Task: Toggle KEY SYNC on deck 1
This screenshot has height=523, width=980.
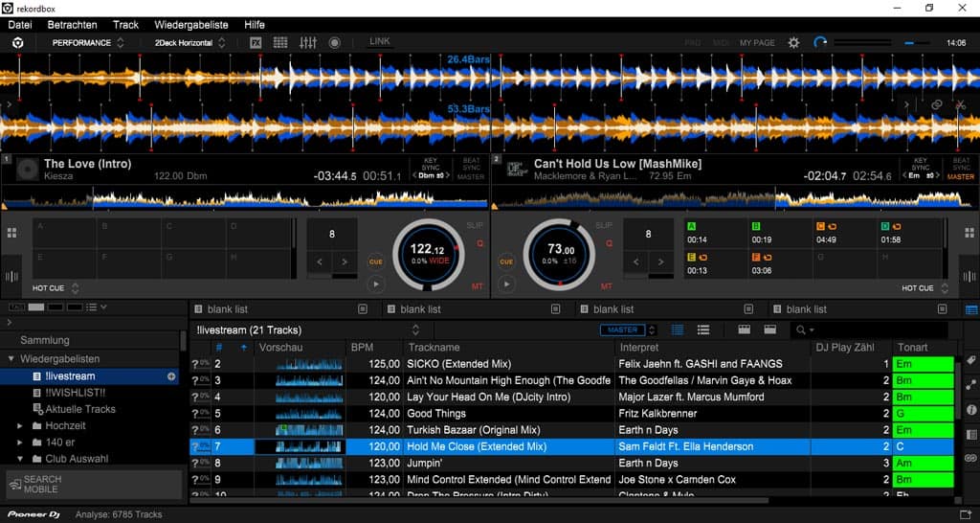Action: (431, 164)
